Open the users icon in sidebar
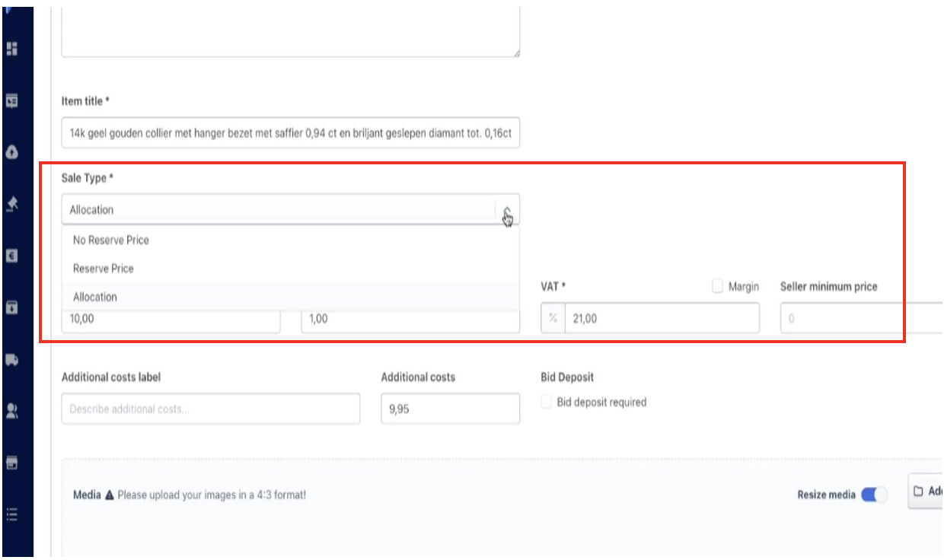Image resolution: width=944 pixels, height=560 pixels. (11, 411)
